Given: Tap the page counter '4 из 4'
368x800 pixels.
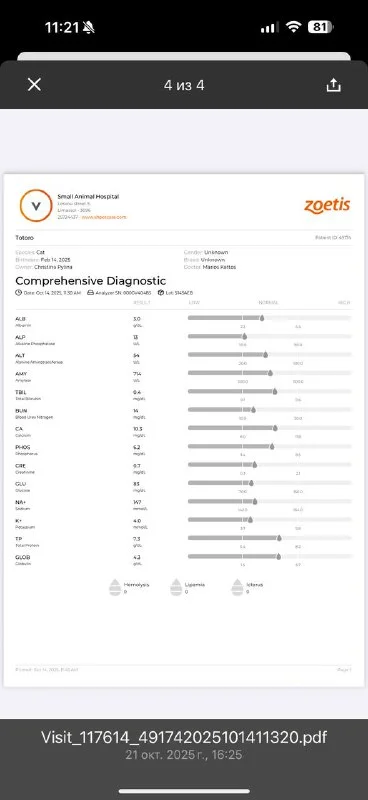Looking at the screenshot, I should pos(184,85).
